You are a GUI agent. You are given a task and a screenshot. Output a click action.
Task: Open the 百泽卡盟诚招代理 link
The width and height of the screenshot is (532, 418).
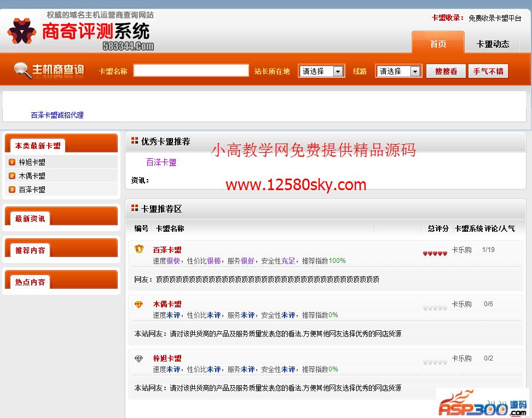pos(57,115)
